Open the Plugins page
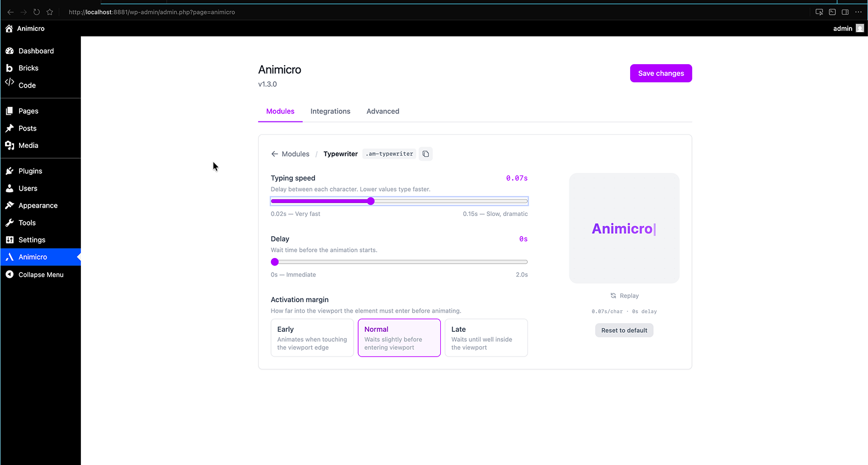 pyautogui.click(x=31, y=170)
